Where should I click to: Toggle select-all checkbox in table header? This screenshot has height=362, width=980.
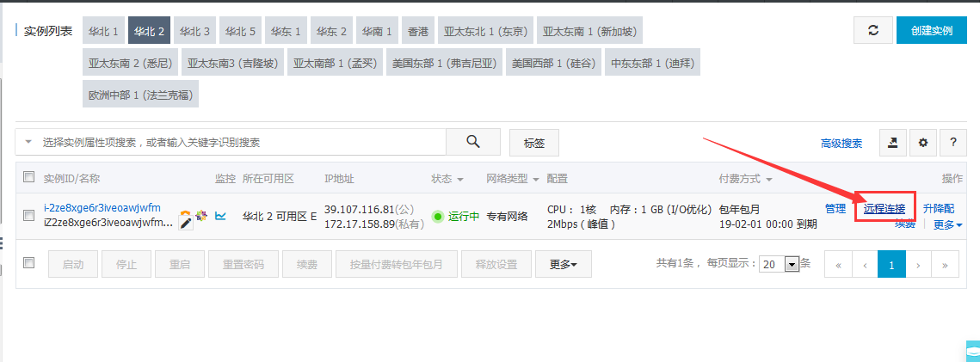pyautogui.click(x=28, y=177)
